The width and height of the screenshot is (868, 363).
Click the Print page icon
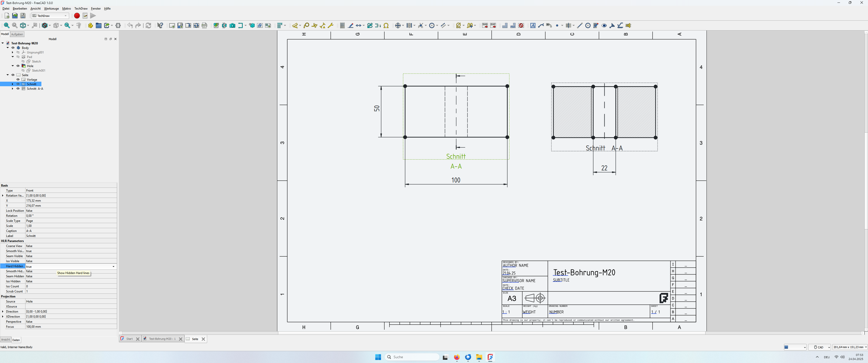[204, 26]
